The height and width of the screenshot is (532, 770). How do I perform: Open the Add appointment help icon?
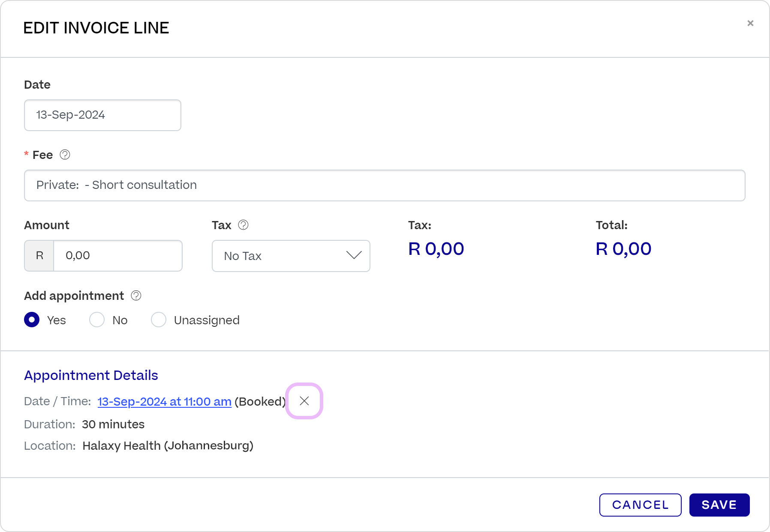(x=136, y=296)
